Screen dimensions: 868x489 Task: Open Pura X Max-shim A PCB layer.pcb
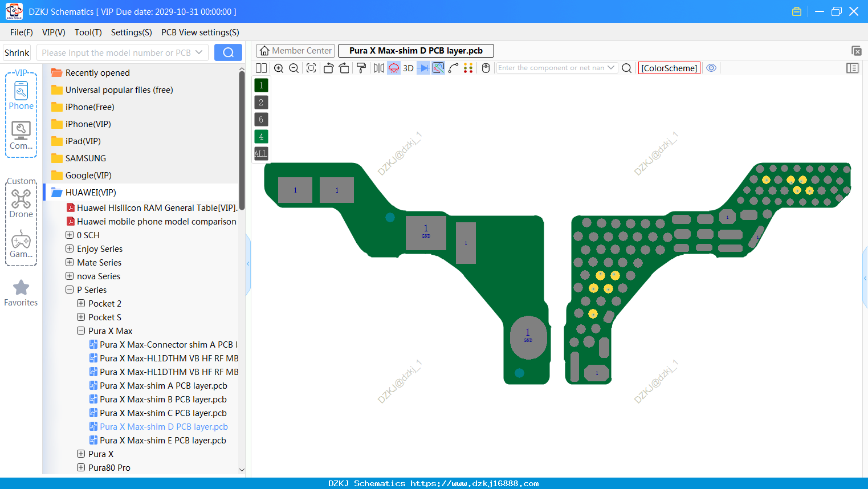pos(158,386)
